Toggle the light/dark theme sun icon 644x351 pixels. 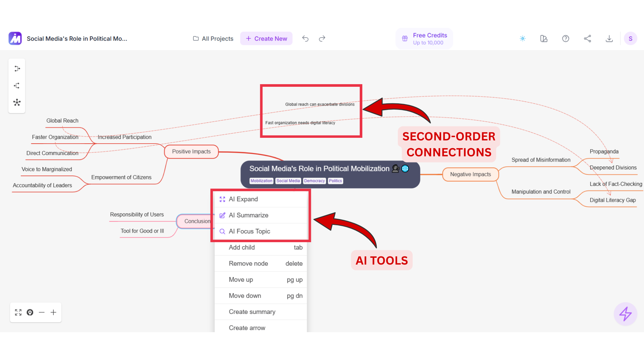coord(522,39)
